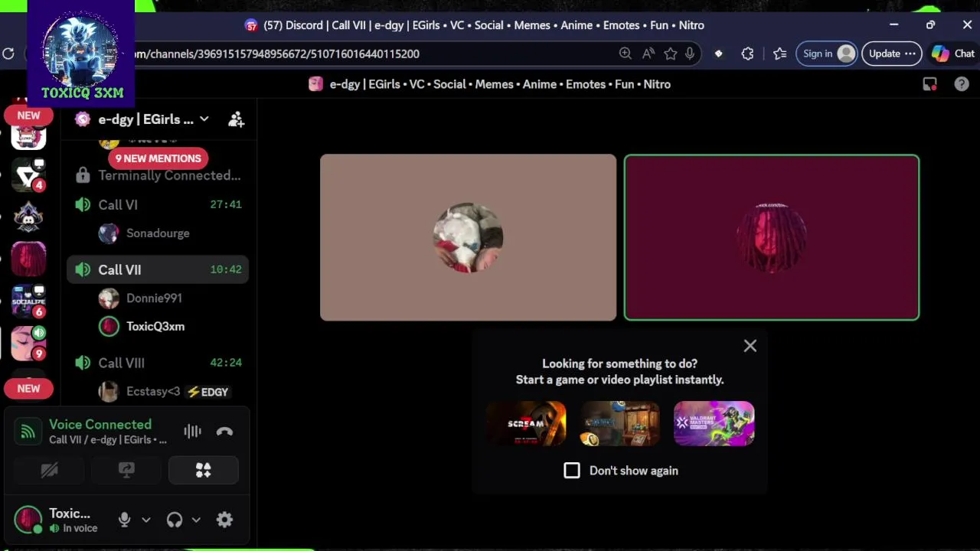The height and width of the screenshot is (551, 980).
Task: Launch the Valorant Masters playlist thumbnail
Action: pos(714,423)
